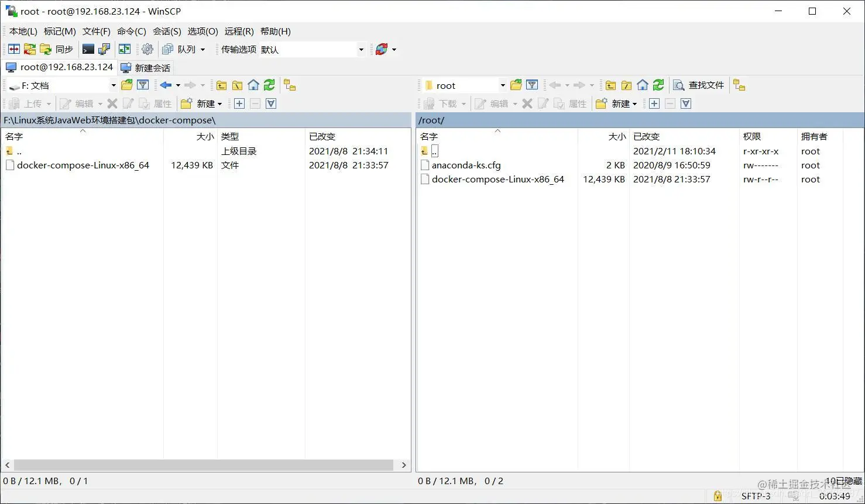Go to local home directory icon
The width and height of the screenshot is (865, 504).
253,85
